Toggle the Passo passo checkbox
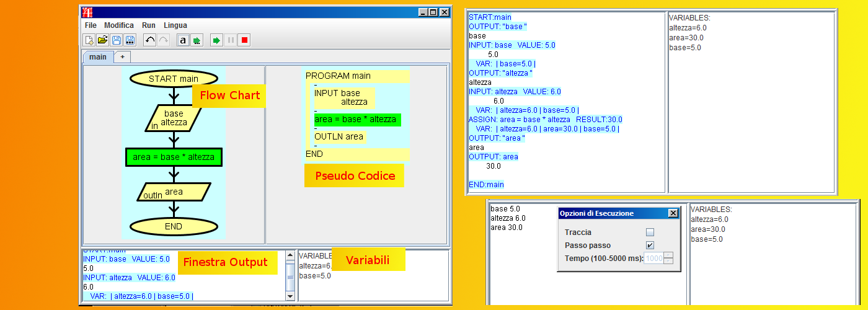The width and height of the screenshot is (868, 310). click(x=650, y=245)
